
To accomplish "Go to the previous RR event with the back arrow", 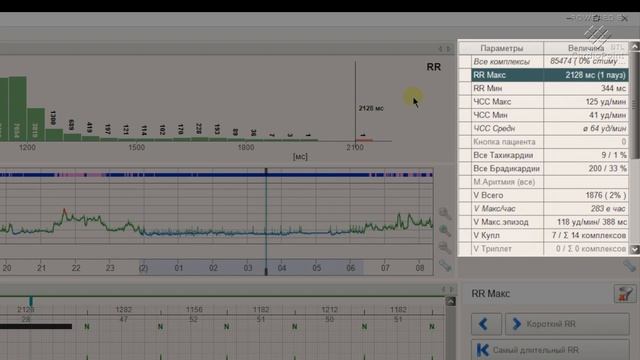I will click(x=486, y=324).
